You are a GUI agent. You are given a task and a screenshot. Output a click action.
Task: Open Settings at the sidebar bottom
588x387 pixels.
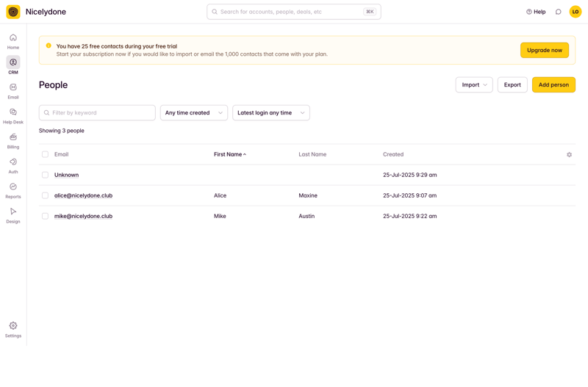click(x=13, y=330)
